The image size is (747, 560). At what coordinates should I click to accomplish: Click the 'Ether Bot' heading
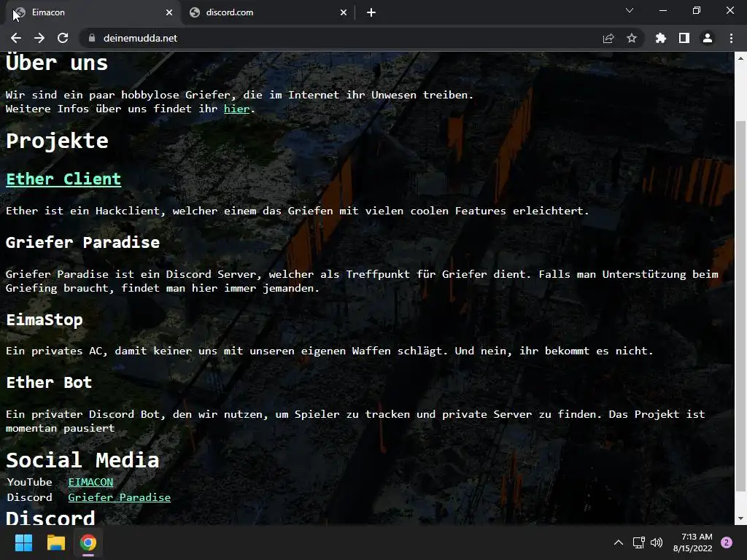49,382
